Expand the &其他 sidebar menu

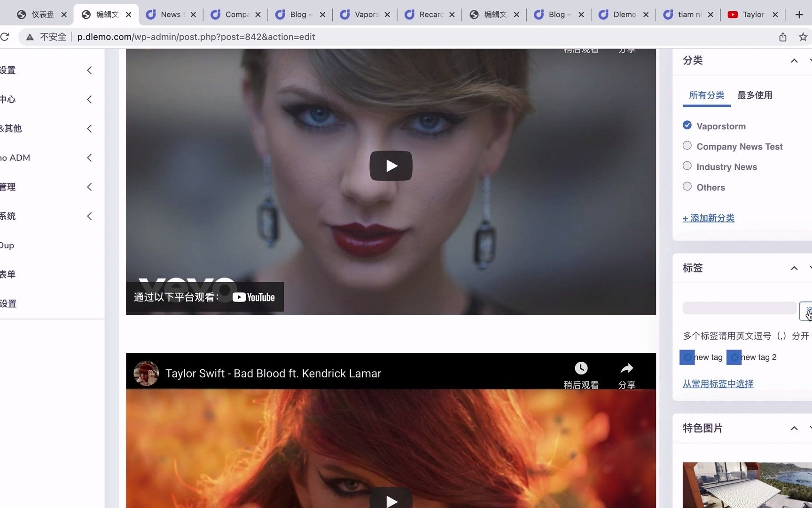(89, 128)
